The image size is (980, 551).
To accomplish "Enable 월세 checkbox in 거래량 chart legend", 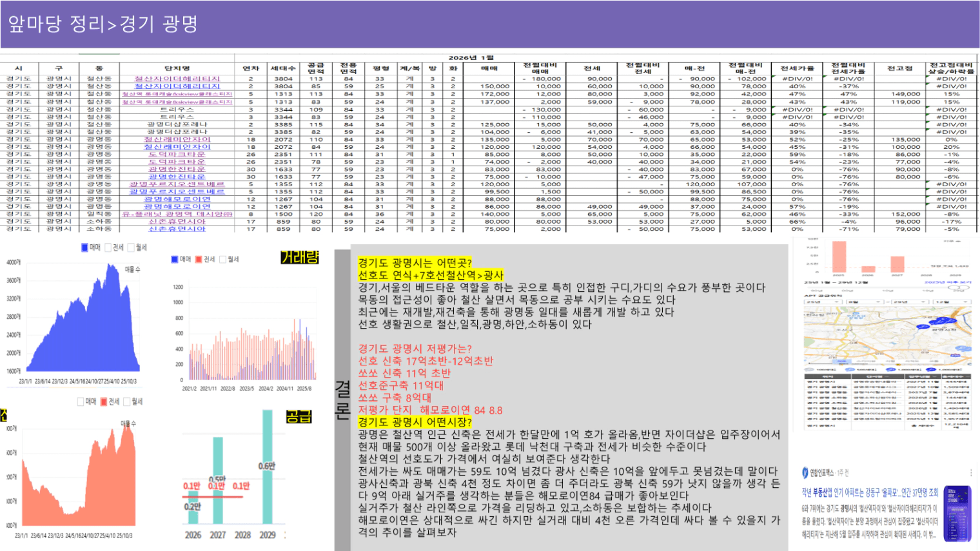I will pos(222,260).
